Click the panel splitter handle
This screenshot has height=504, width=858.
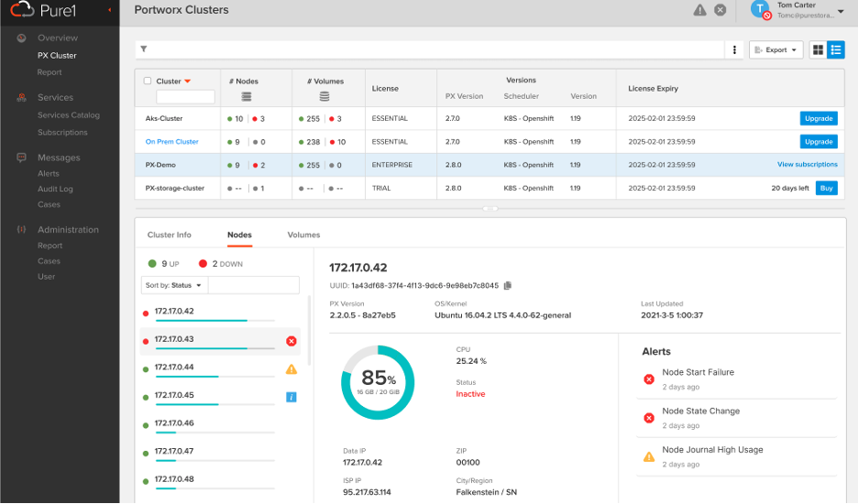490,209
